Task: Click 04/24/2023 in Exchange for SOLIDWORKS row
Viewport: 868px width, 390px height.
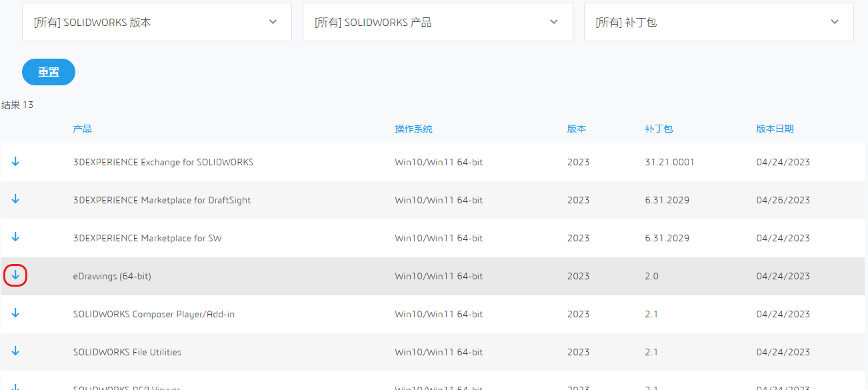Action: coord(783,162)
